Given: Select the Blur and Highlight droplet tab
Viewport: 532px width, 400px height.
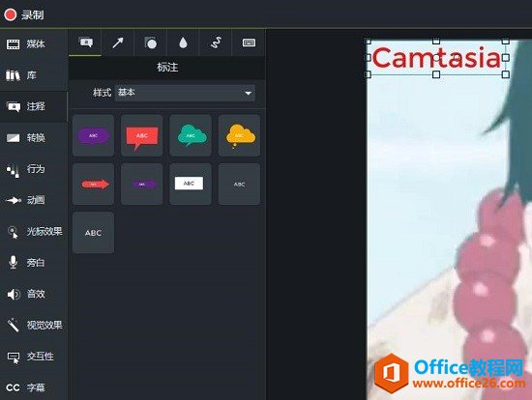Looking at the screenshot, I should [x=183, y=43].
